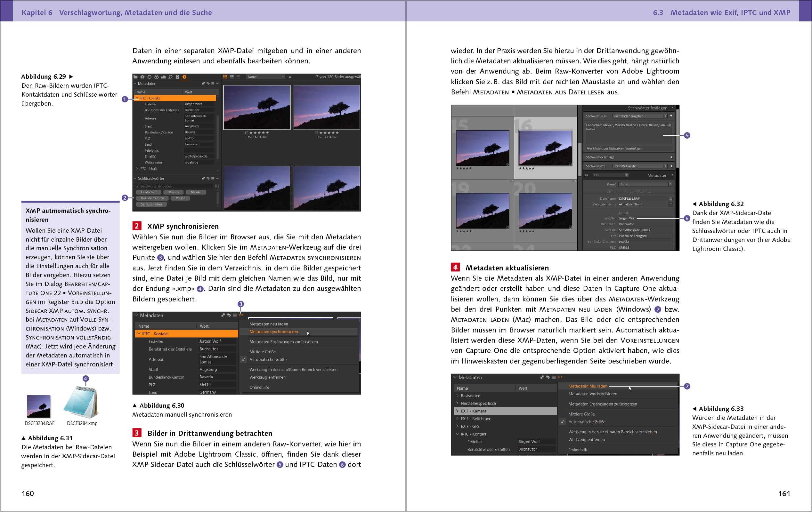Click the Reisen keyword chip
The width and height of the screenshot is (812, 512).
180,198
